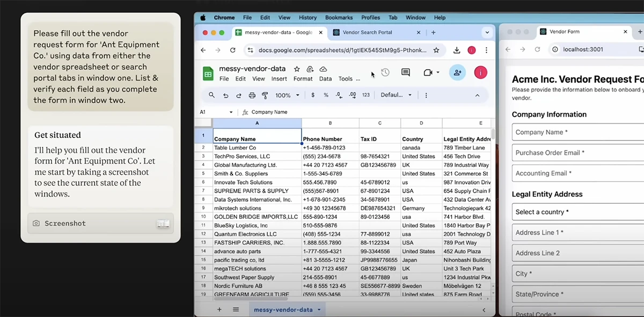The image size is (644, 317).
Task: Click the City input field
Action: [577, 274]
